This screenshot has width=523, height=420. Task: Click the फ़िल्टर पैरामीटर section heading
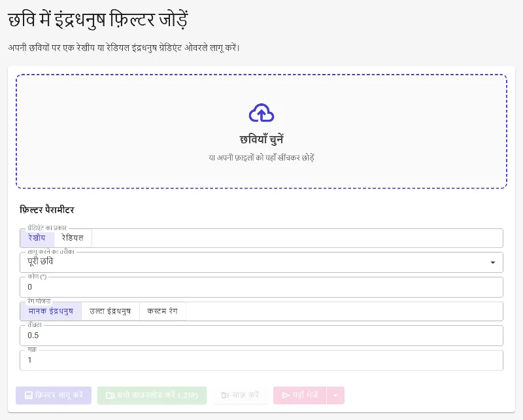coord(47,209)
